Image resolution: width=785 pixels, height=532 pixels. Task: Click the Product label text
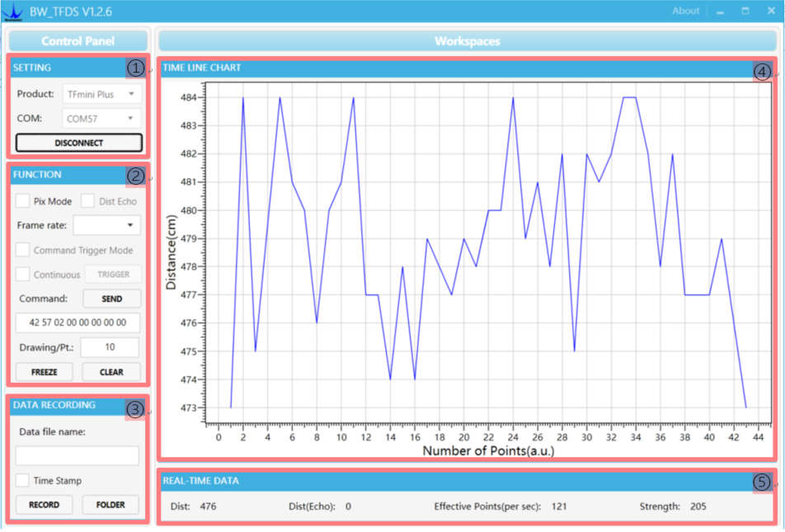(x=35, y=94)
